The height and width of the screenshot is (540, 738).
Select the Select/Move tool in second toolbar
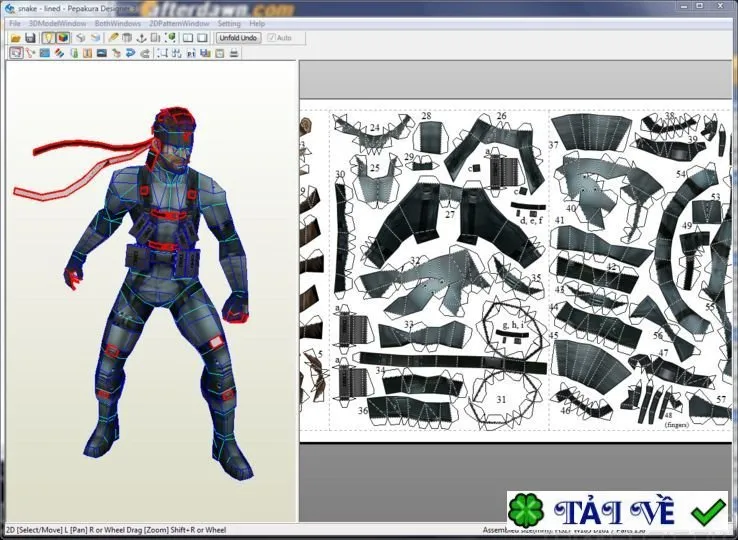tap(16, 53)
